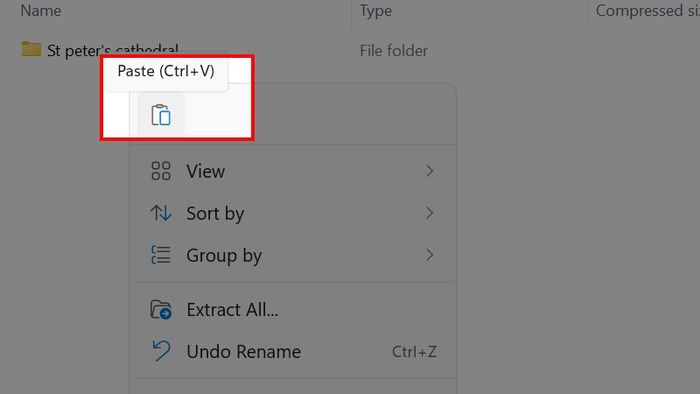Click the St peter's cathedral folder icon
The image size is (700, 394).
pyautogui.click(x=31, y=49)
